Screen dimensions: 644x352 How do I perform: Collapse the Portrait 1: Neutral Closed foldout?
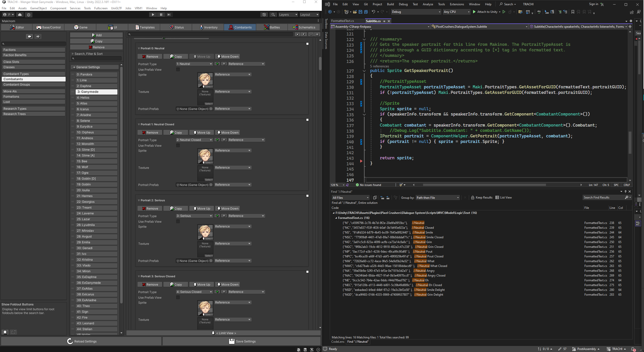coord(139,124)
